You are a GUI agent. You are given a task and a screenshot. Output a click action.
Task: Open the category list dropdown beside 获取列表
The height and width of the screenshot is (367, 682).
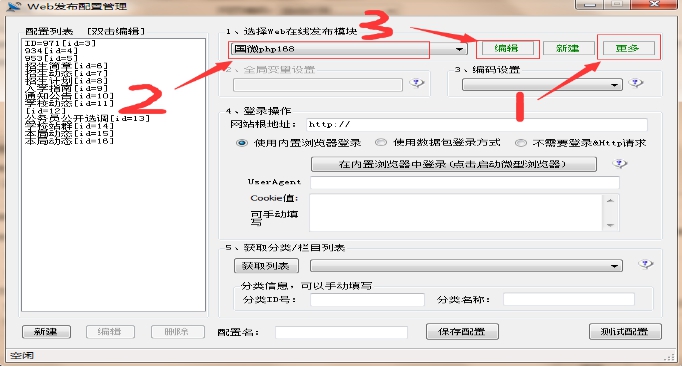[x=466, y=265]
